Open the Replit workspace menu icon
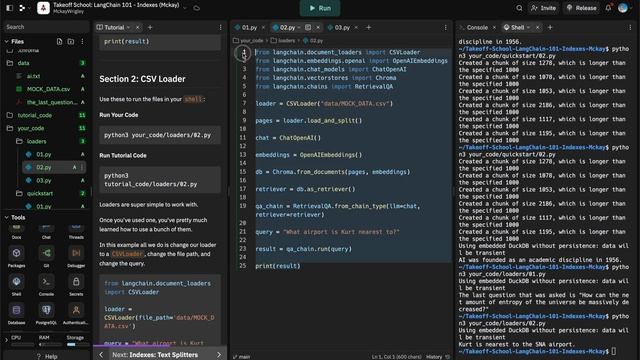 point(23,8)
